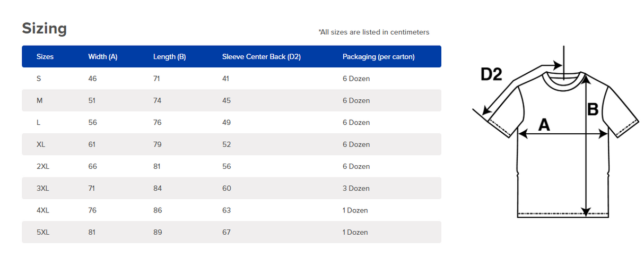Click Sleeve Center Back (D2) header
The width and height of the screenshot is (644, 265).
261,57
